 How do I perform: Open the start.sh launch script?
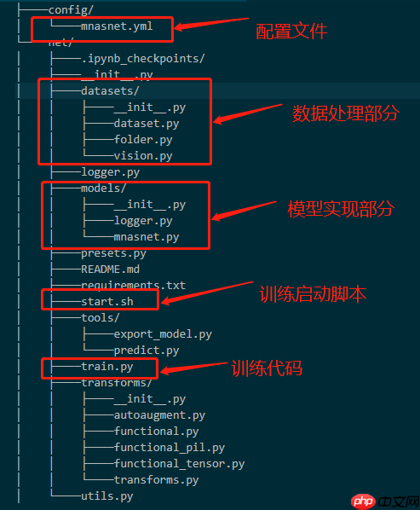(x=106, y=302)
